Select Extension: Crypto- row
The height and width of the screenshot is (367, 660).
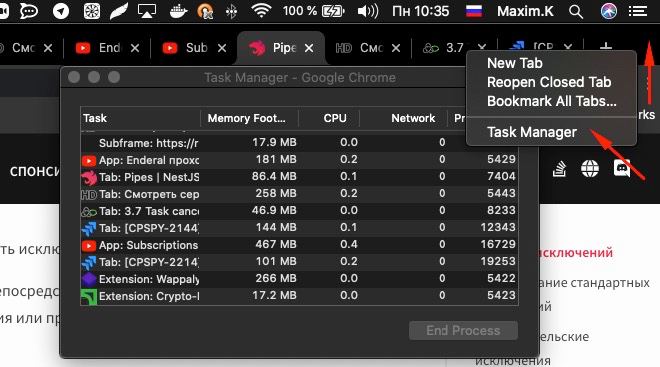click(x=299, y=296)
